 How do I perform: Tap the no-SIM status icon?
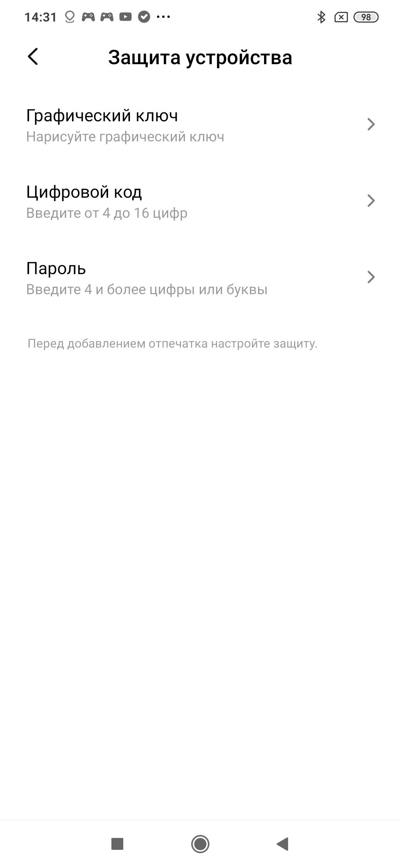(x=341, y=17)
